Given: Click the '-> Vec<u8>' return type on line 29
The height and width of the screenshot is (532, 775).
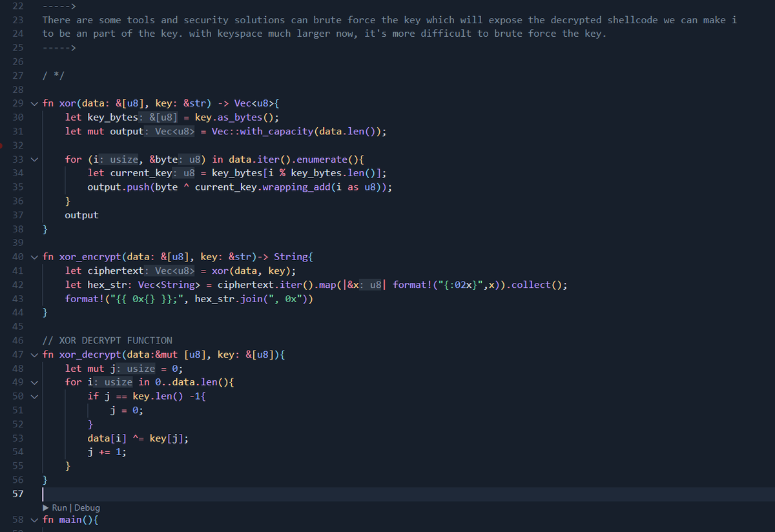Looking at the screenshot, I should point(245,103).
